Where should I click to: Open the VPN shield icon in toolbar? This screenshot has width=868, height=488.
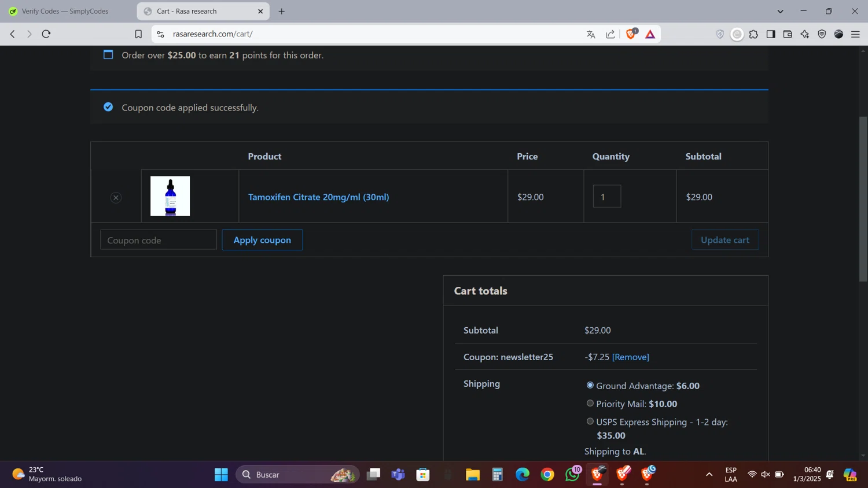[822, 34]
